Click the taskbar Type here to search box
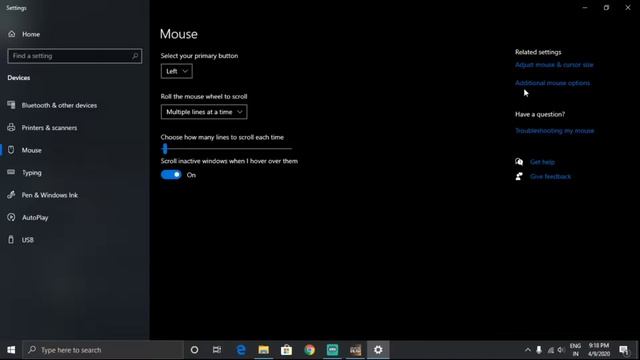This screenshot has width=640, height=360. (103, 350)
